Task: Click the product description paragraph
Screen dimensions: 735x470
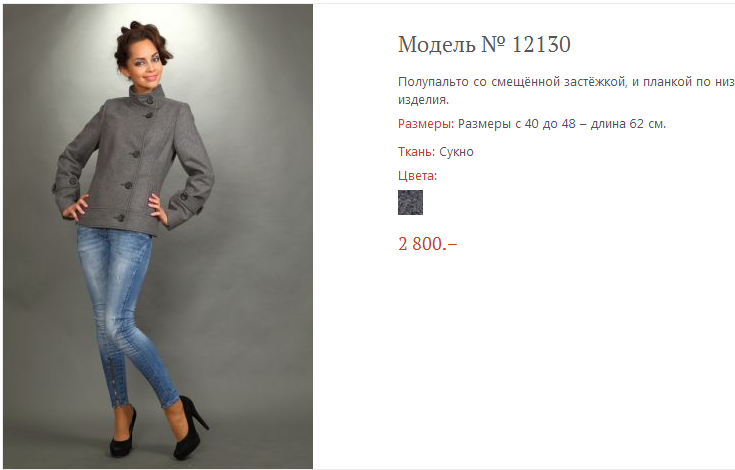Action: 566,90
